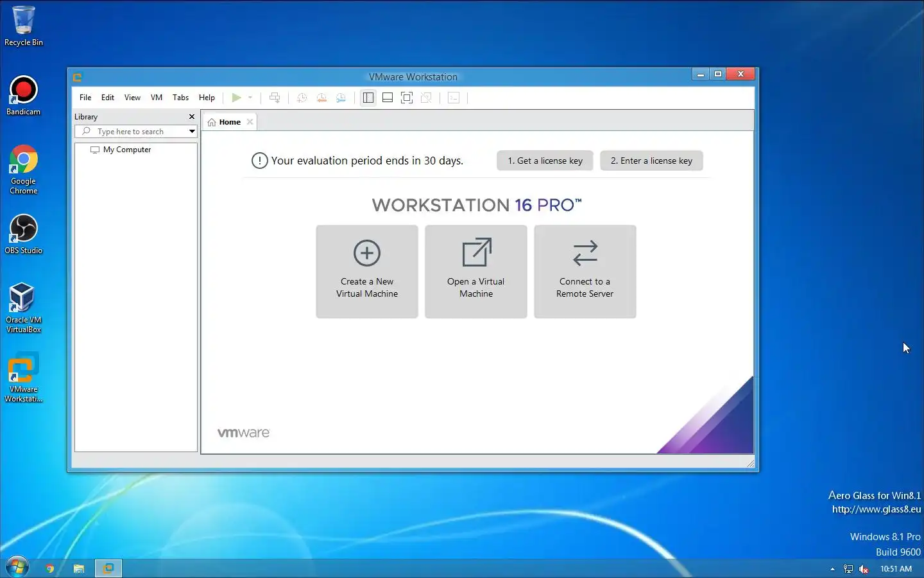This screenshot has width=924, height=578.
Task: Click Create a New Virtual Machine tile
Action: (x=367, y=271)
